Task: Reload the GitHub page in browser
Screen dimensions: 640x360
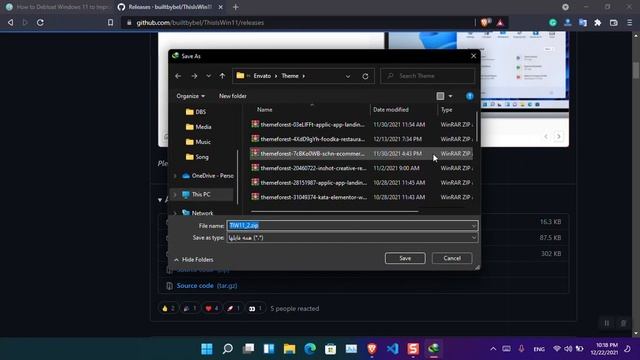Action: point(40,22)
